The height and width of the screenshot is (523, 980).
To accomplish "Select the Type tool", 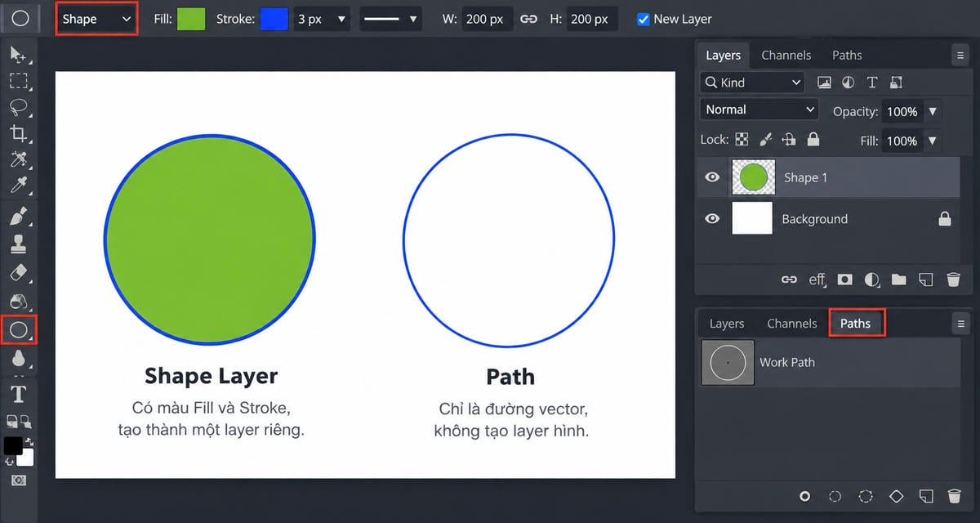I will click(x=18, y=396).
